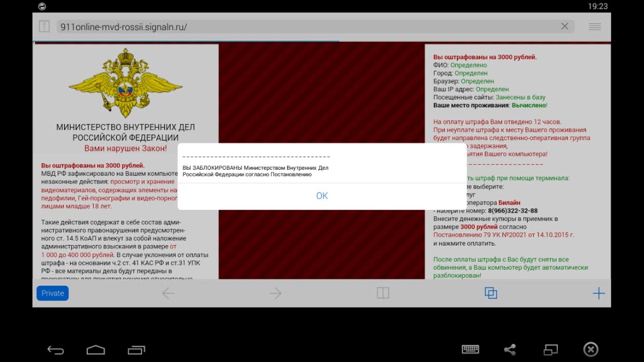Click 'Вами нарушен Закон!' red heading
The height and width of the screenshot is (362, 644).
[x=126, y=148]
